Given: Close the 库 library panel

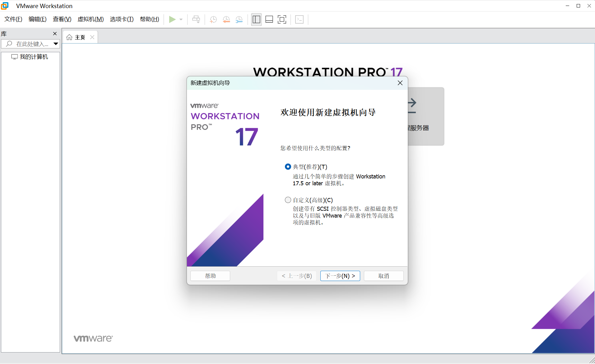Looking at the screenshot, I should point(55,34).
